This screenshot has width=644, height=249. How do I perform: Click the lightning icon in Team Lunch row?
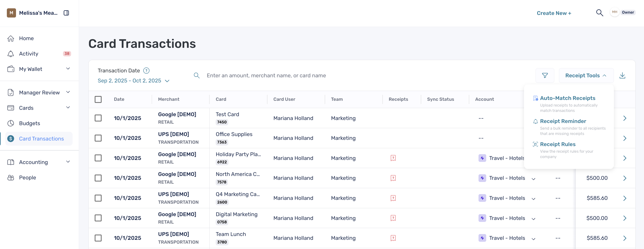[x=482, y=238]
